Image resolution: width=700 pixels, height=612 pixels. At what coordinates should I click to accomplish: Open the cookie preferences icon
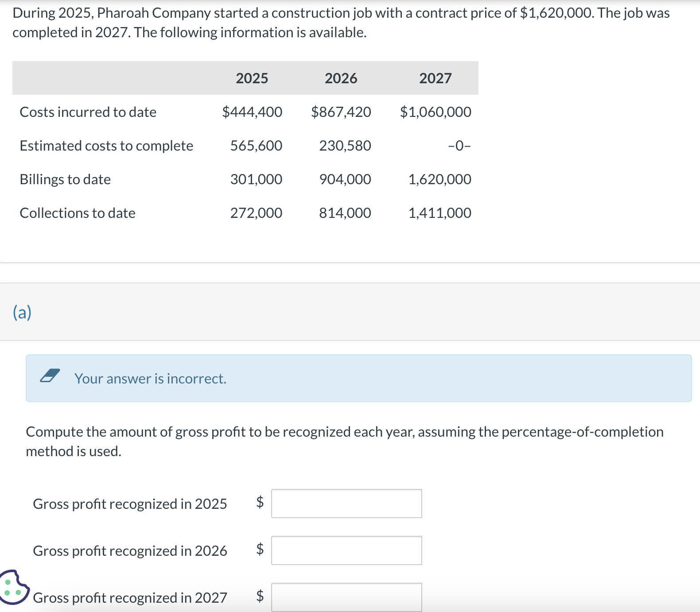(13, 587)
